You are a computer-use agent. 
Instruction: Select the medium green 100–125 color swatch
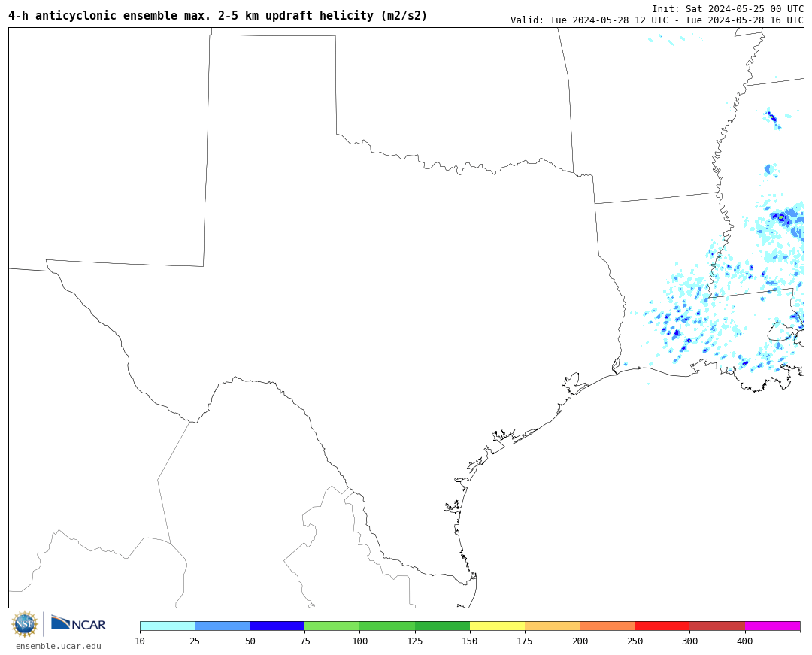click(387, 626)
